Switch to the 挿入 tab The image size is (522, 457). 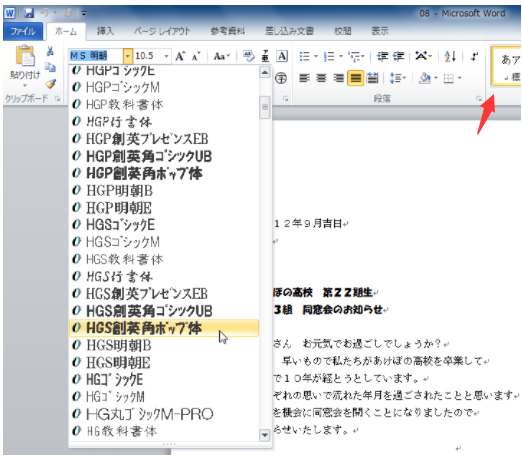point(105,31)
